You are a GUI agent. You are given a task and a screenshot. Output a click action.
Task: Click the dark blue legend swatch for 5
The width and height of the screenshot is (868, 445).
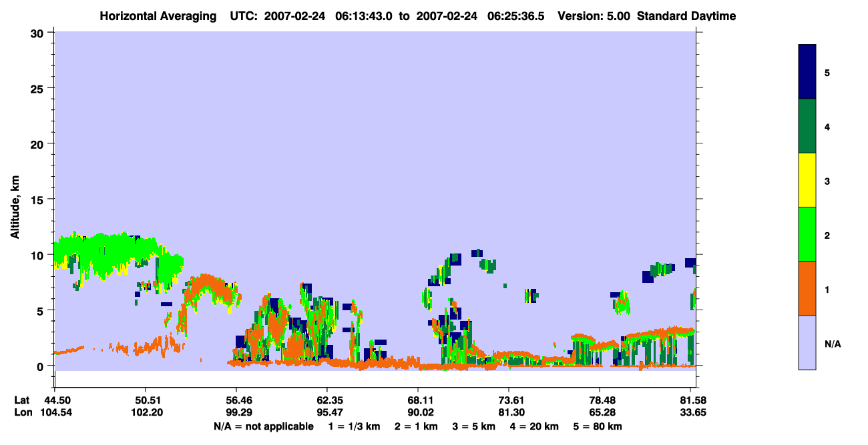pyautogui.click(x=807, y=72)
